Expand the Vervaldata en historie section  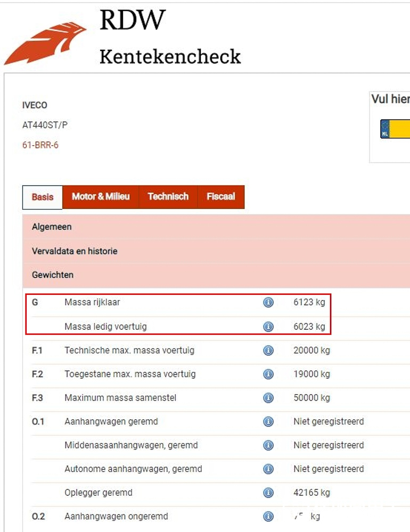pyautogui.click(x=75, y=251)
